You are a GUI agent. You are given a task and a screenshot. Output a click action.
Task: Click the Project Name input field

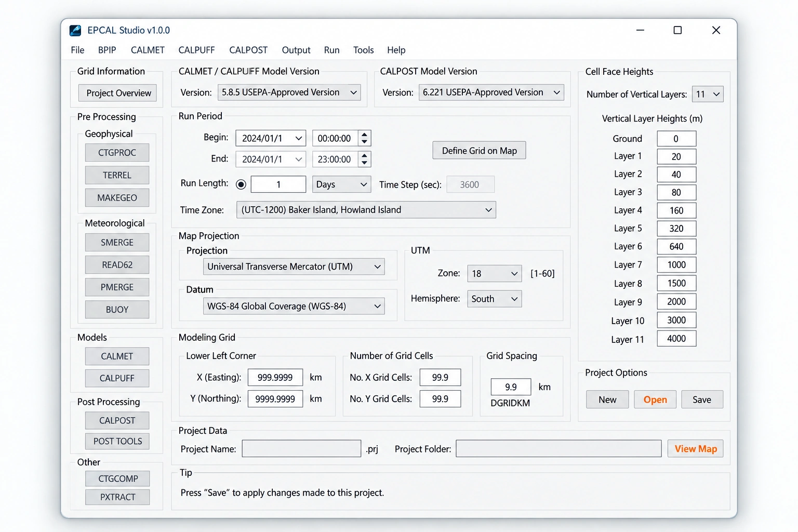click(301, 449)
